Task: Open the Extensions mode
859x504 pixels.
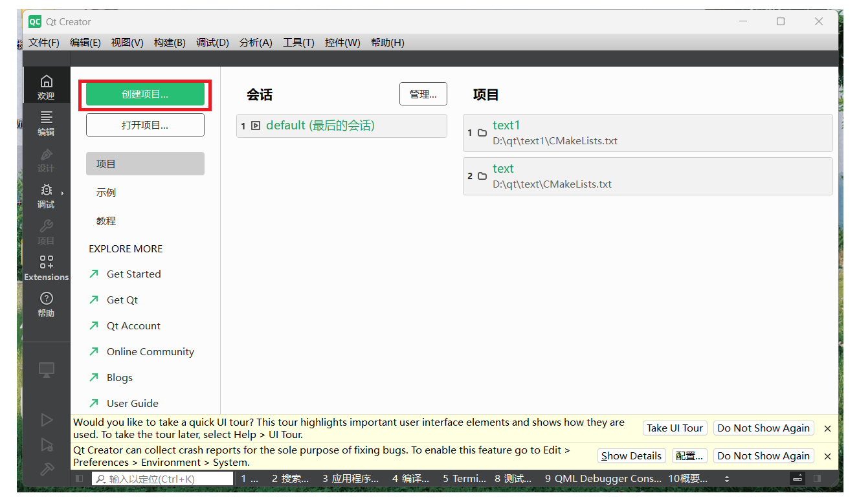Action: pyautogui.click(x=46, y=268)
